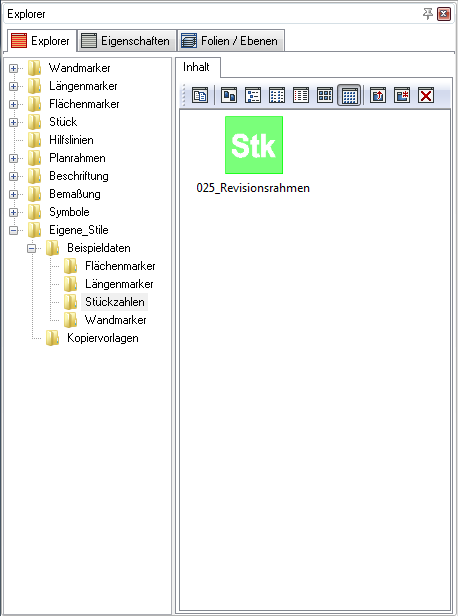Choose the red-bulleted details list view icon
458x616 pixels.
pyautogui.click(x=300, y=95)
